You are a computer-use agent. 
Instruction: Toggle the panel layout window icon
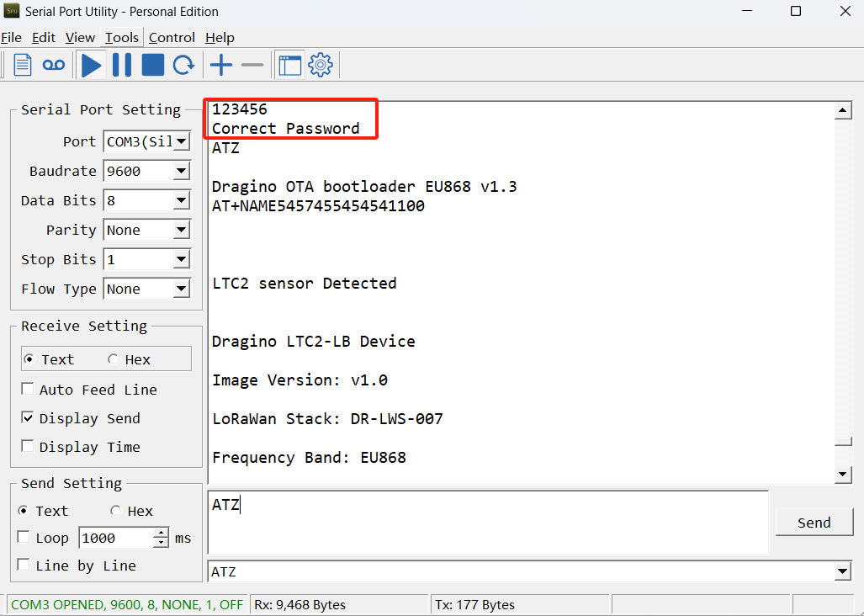290,65
